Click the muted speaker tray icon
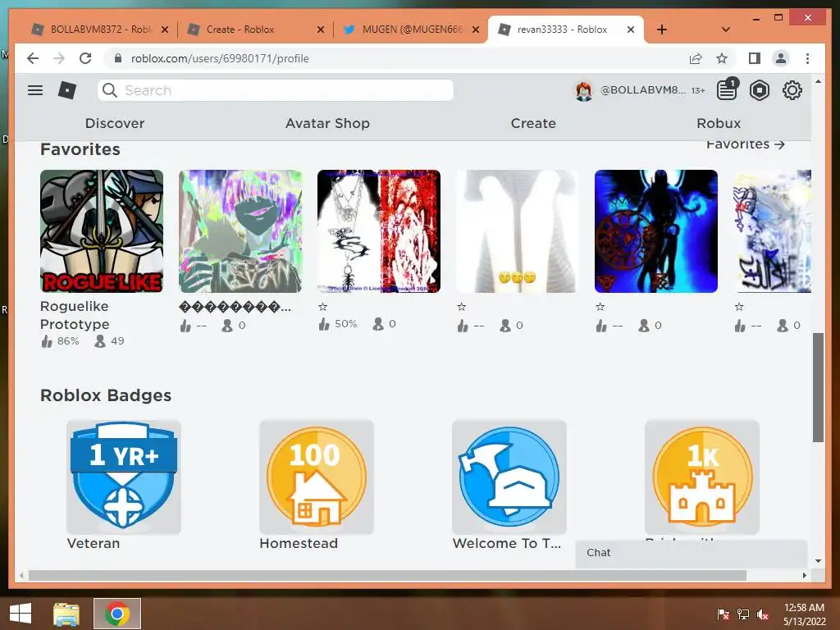The width and height of the screenshot is (840, 630). point(763,614)
